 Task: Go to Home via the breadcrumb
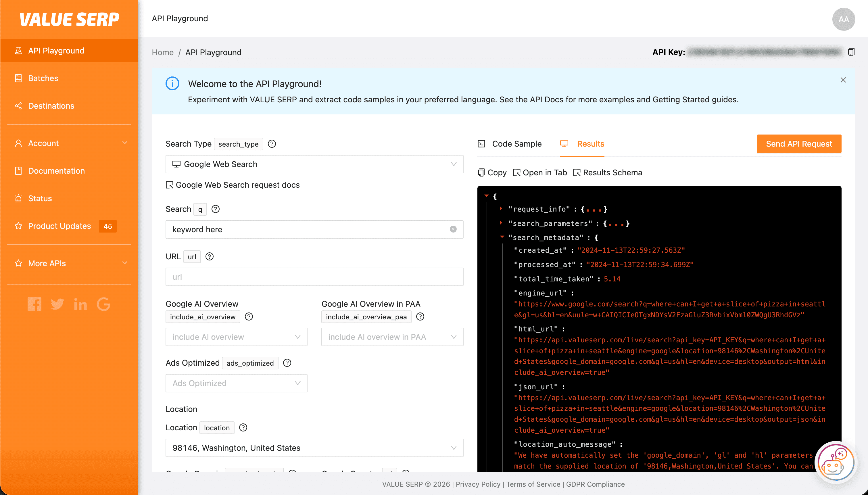162,52
